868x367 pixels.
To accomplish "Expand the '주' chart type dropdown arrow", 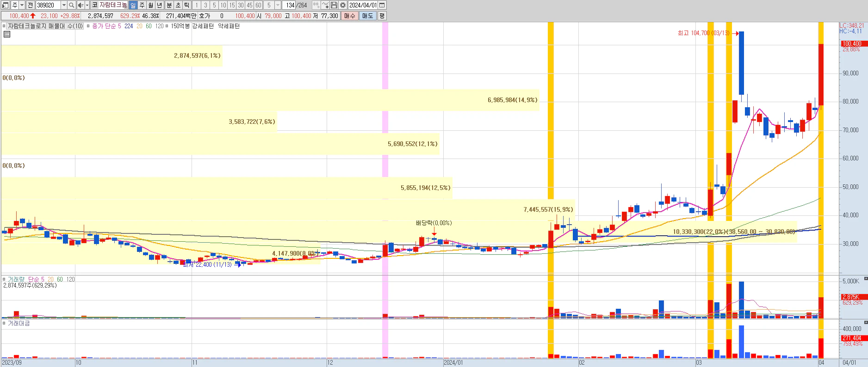I will click(x=22, y=5).
